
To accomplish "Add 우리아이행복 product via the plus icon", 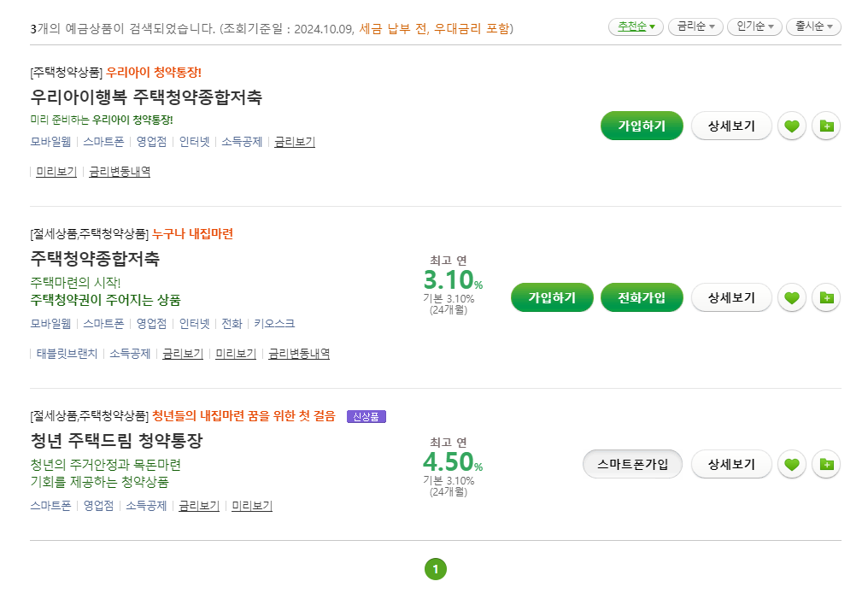I will 825,125.
